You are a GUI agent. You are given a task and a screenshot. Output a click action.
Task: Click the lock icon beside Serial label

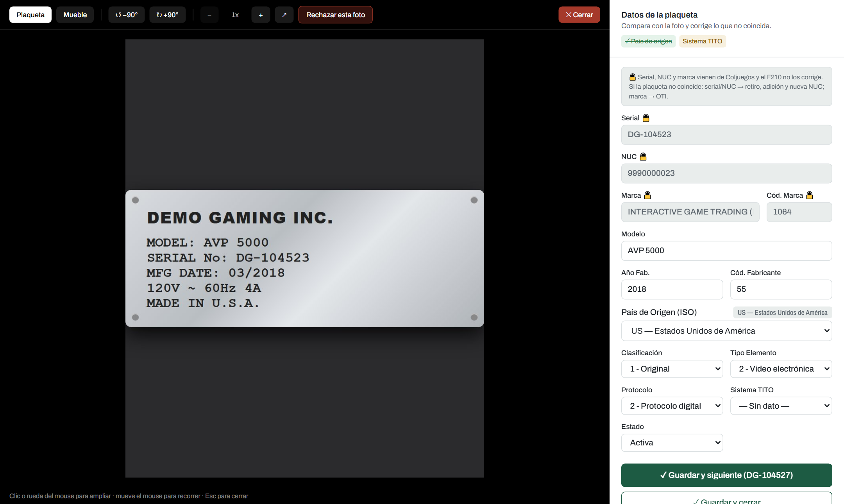point(646,118)
